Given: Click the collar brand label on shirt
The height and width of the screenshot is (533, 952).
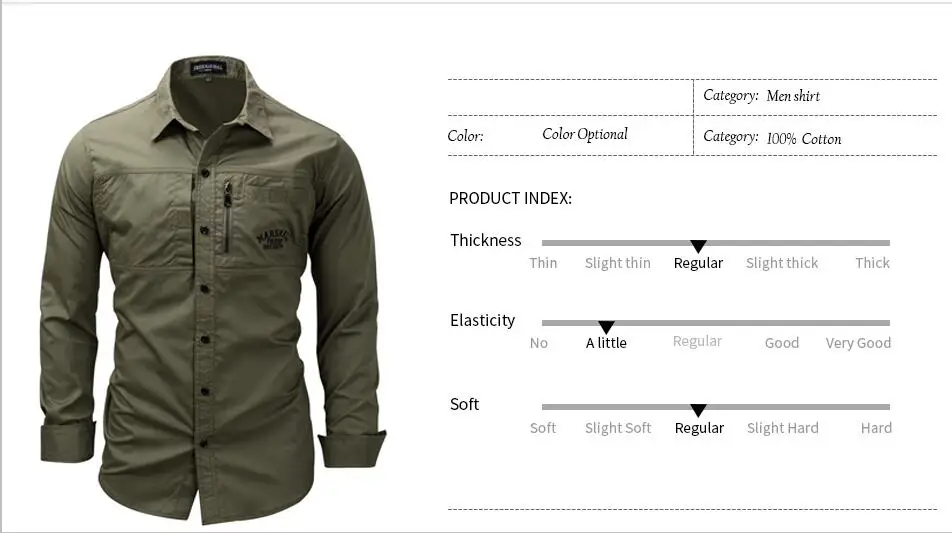Looking at the screenshot, I should (208, 67).
